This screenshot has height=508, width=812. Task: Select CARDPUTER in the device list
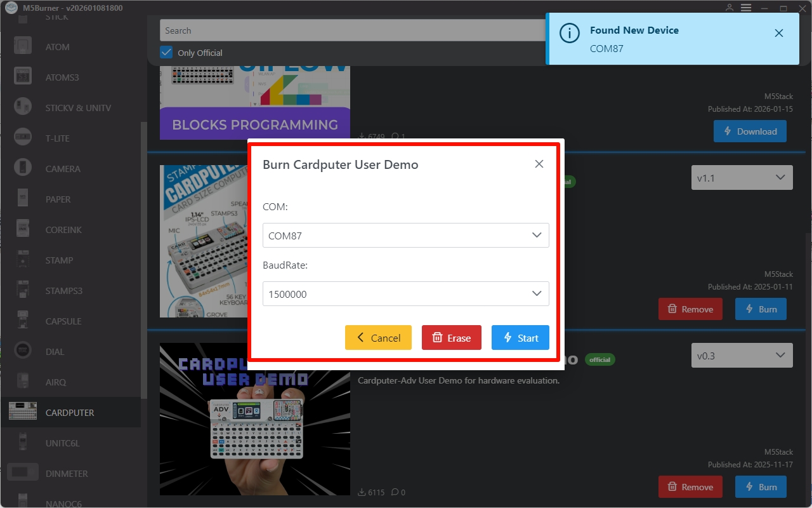(70, 413)
